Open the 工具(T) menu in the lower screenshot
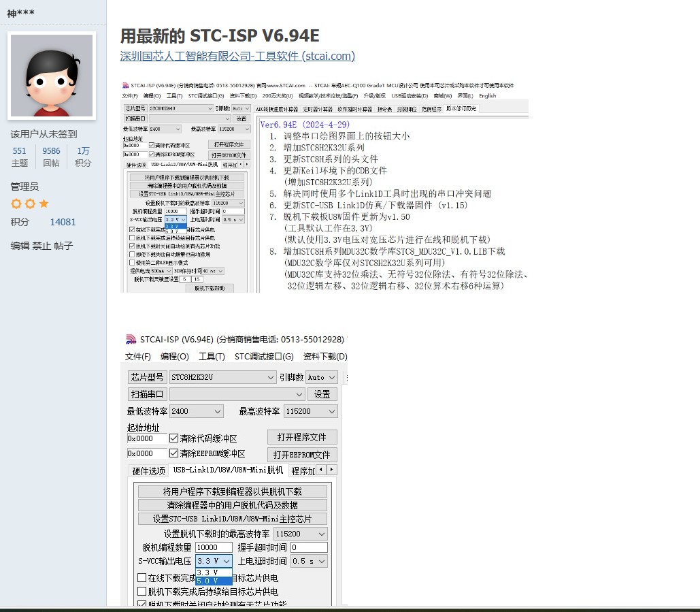 tap(212, 357)
